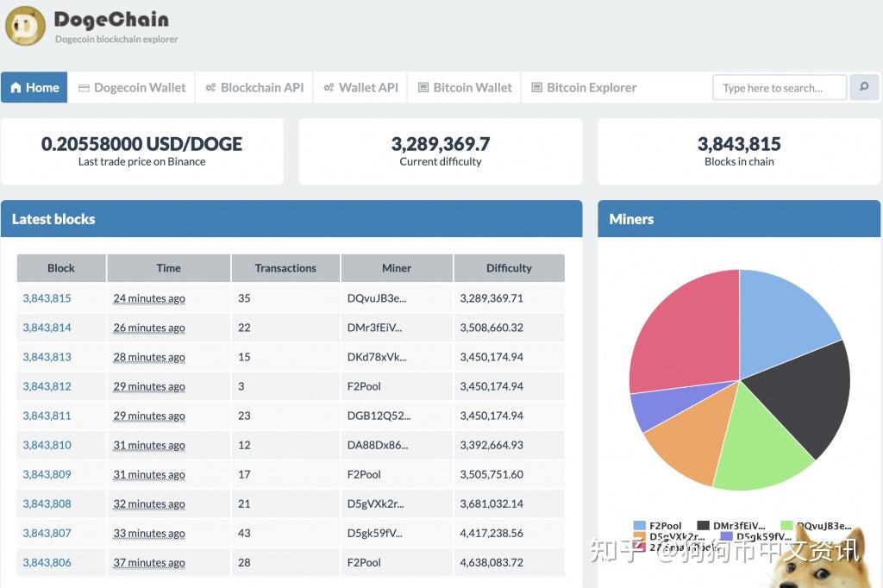Open block 3,843,811
The height and width of the screenshot is (588, 883).
coord(47,415)
